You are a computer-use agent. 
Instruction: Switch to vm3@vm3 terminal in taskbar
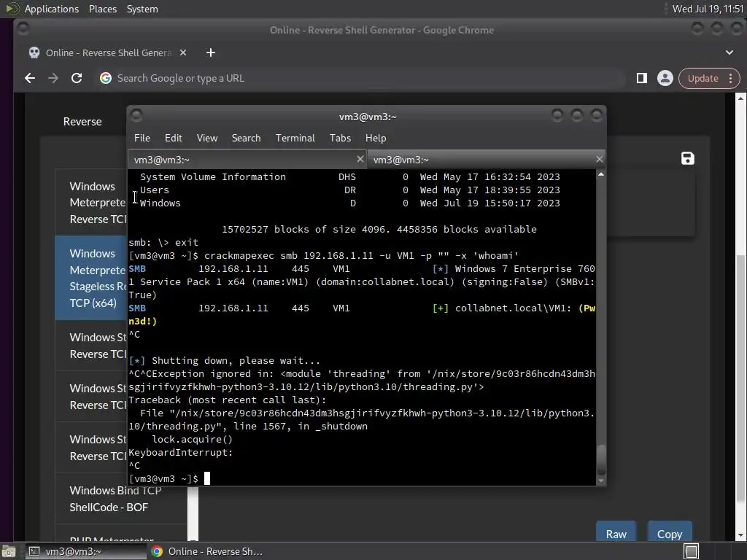coord(85,551)
